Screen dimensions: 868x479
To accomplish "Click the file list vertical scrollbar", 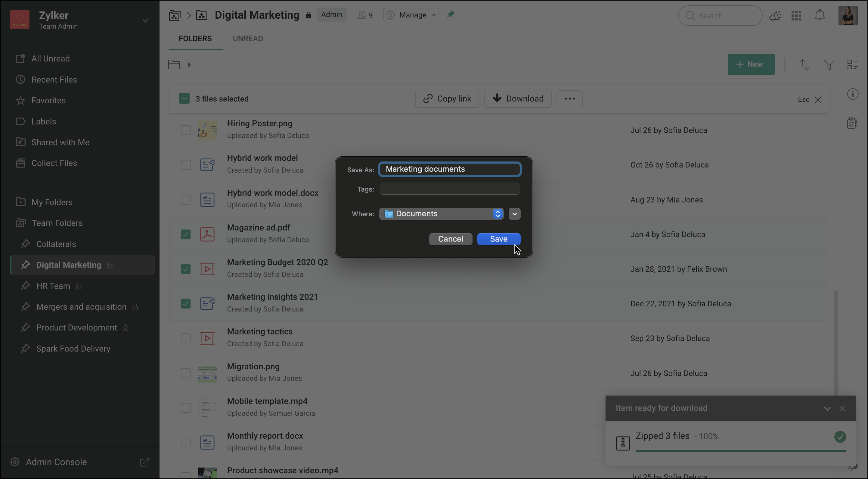I will click(x=836, y=343).
